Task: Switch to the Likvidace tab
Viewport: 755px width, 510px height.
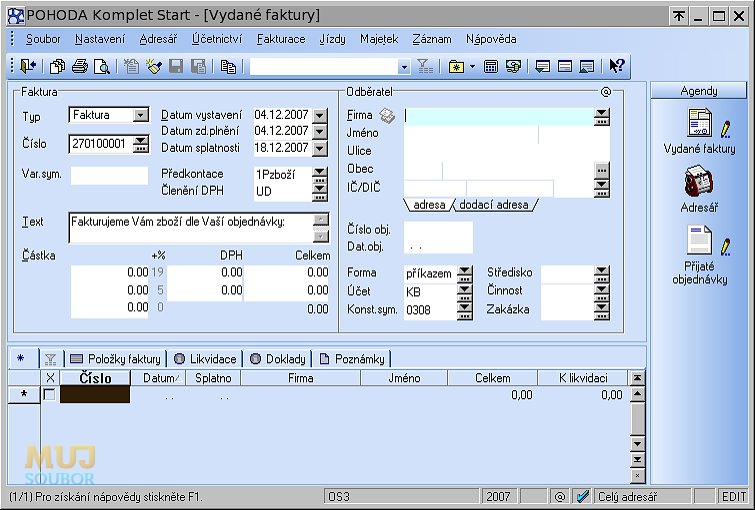Action: pyautogui.click(x=205, y=359)
